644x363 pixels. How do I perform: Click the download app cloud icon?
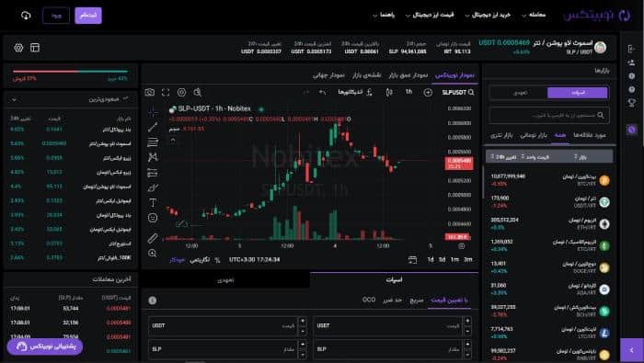(x=26, y=16)
